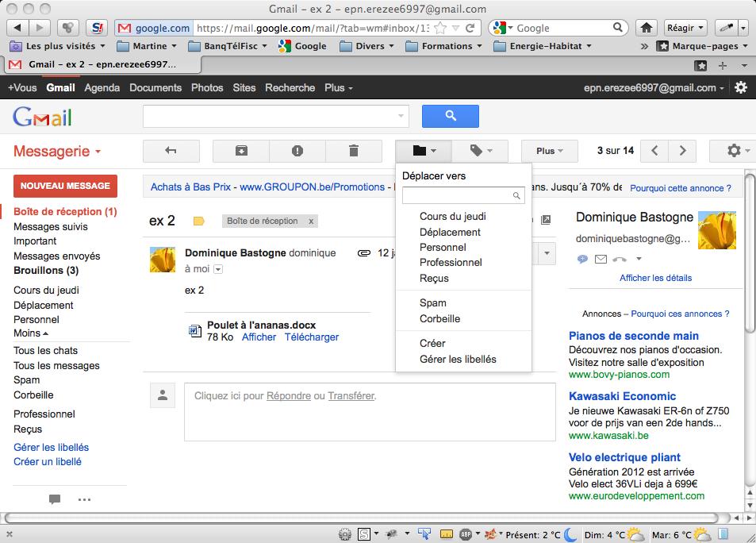Delete message with trash icon
This screenshot has height=543, width=756.
pos(354,151)
